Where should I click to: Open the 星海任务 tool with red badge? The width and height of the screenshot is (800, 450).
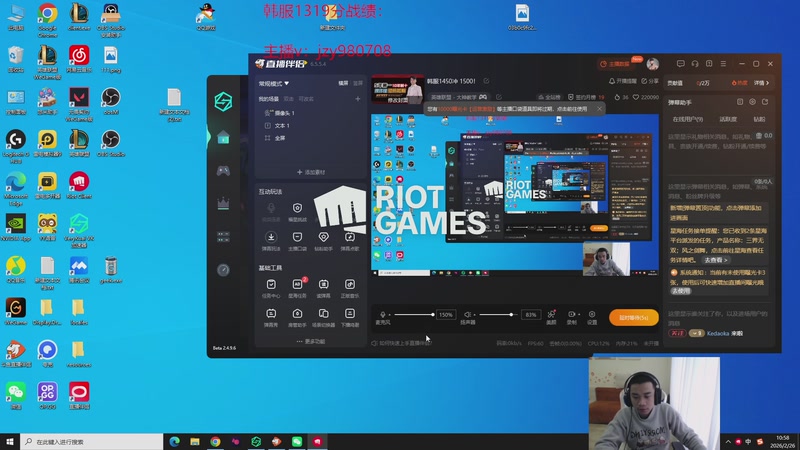[297, 288]
